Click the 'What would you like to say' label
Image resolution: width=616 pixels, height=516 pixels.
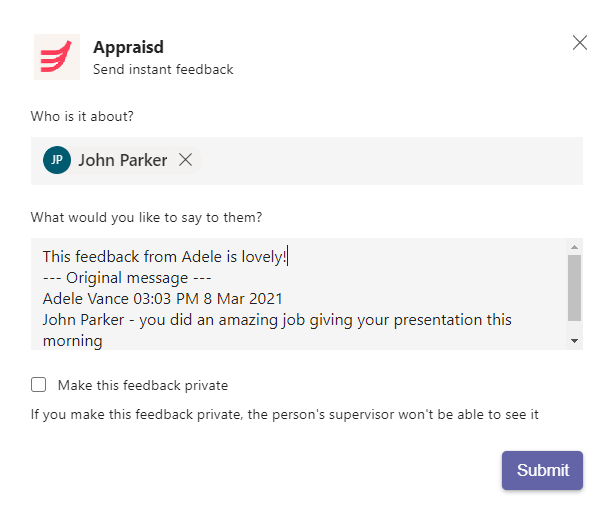[x=146, y=217]
